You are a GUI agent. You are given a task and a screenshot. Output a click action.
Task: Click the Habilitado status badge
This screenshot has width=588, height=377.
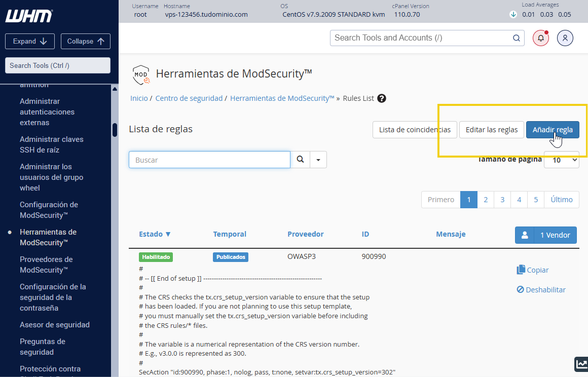click(x=156, y=257)
